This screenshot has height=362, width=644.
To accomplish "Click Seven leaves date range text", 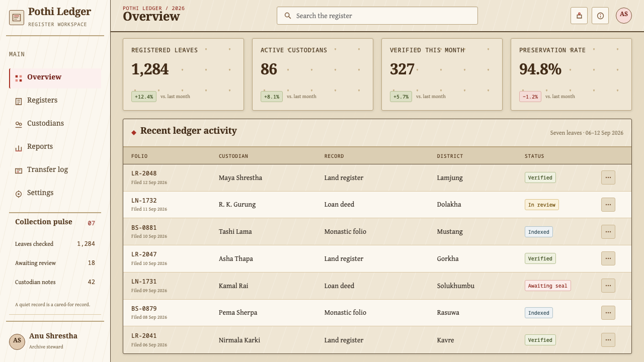I will (x=587, y=133).
